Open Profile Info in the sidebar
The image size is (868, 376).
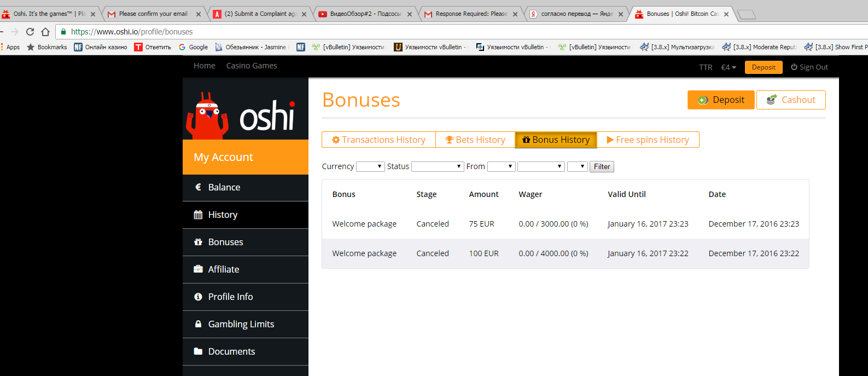click(246, 297)
